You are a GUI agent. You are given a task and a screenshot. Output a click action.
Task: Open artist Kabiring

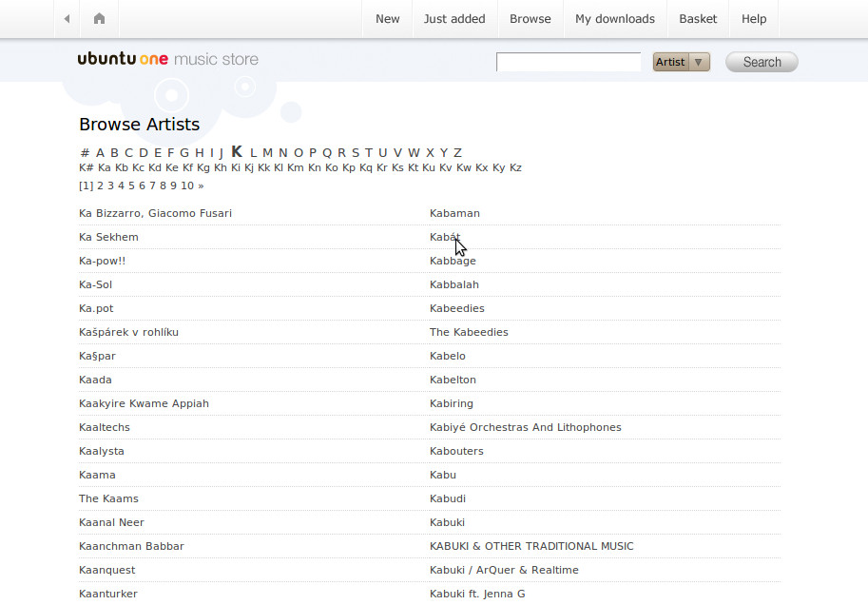pos(452,404)
